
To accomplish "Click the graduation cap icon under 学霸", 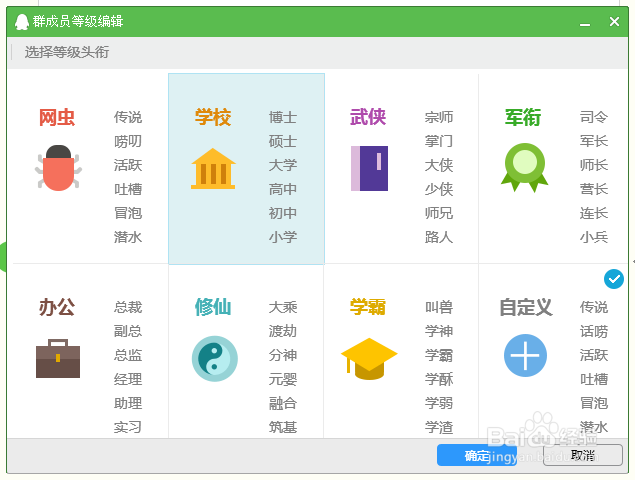I will [x=369, y=359].
